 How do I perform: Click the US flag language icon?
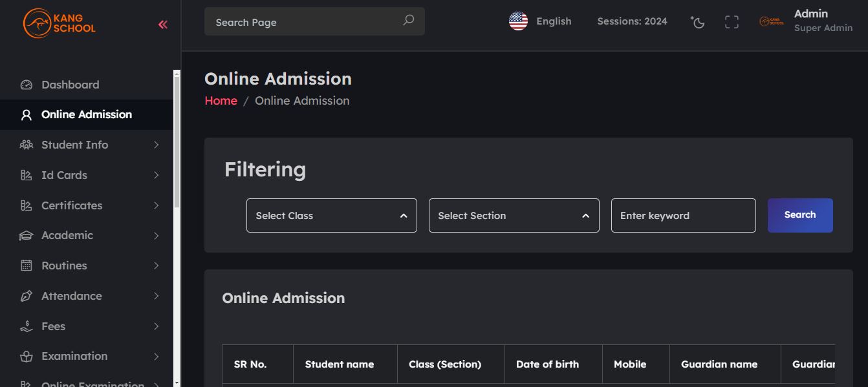(518, 21)
